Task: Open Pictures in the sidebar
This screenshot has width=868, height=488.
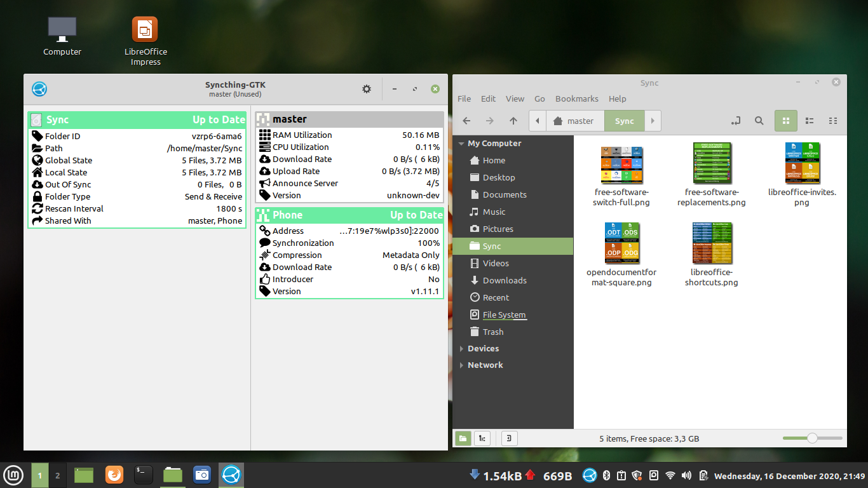Action: click(498, 229)
